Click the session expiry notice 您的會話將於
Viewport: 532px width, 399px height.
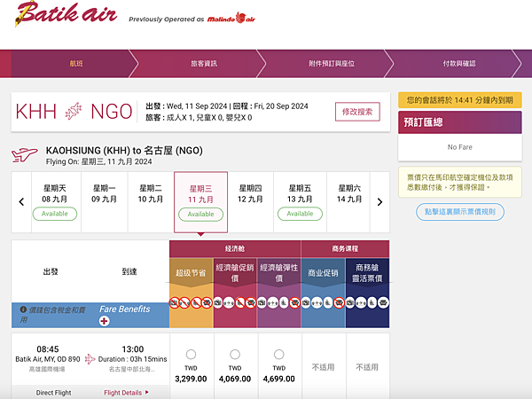point(460,100)
